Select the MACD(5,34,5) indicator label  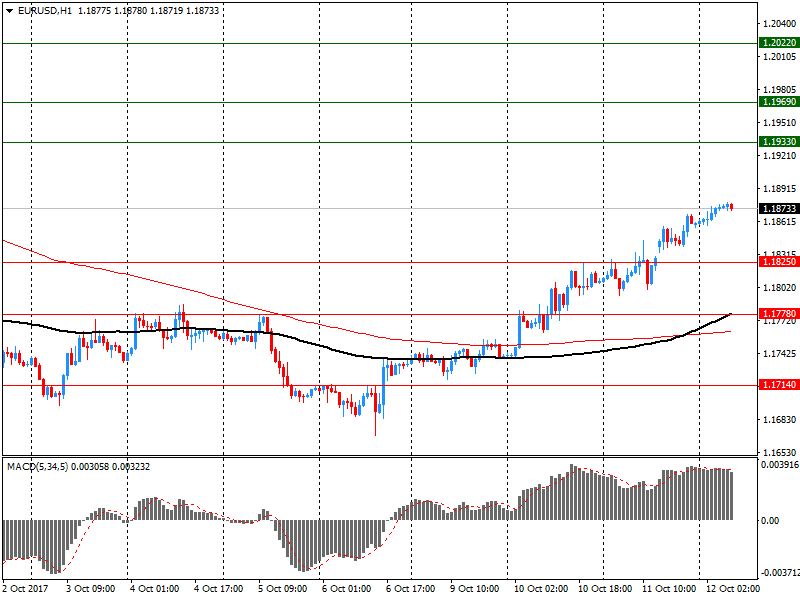tap(37, 467)
